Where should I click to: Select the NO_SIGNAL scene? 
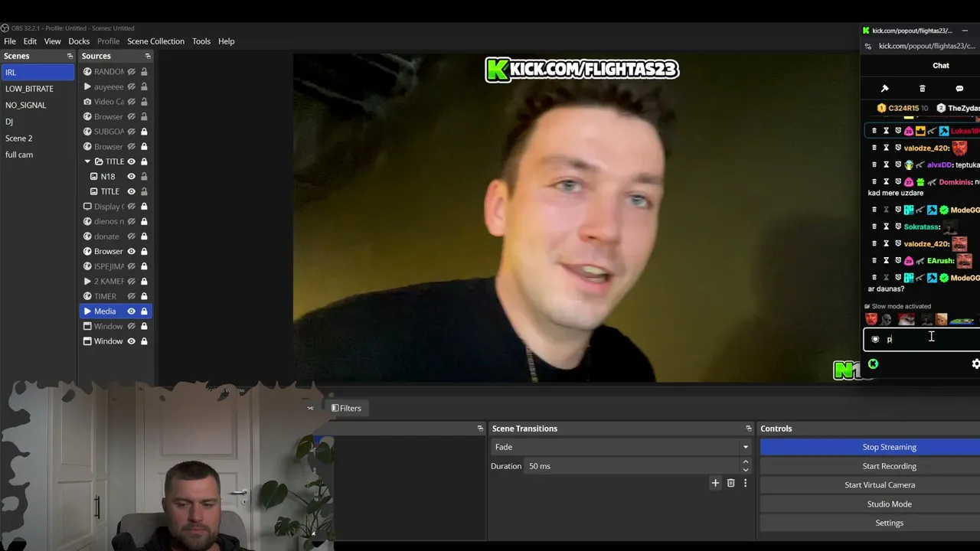[x=38, y=105]
